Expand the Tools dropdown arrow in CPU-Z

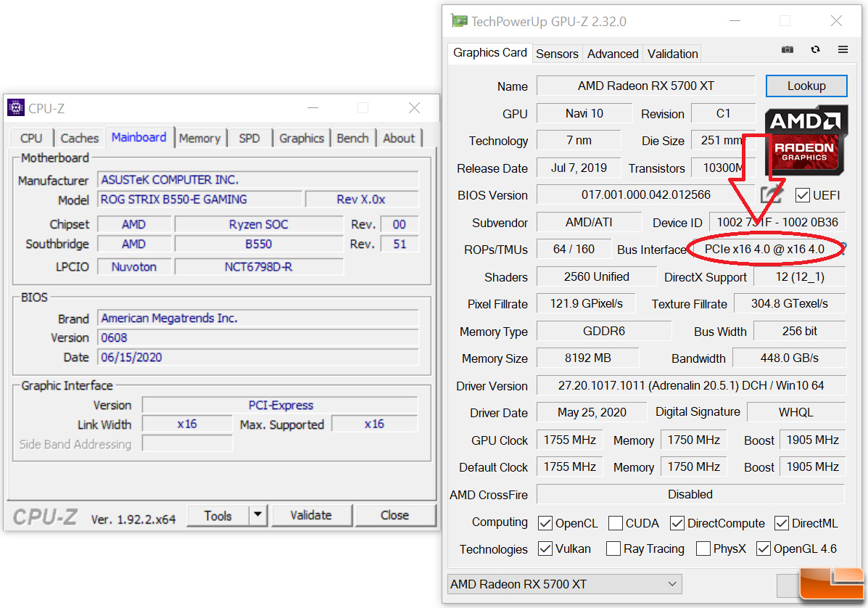coord(258,515)
